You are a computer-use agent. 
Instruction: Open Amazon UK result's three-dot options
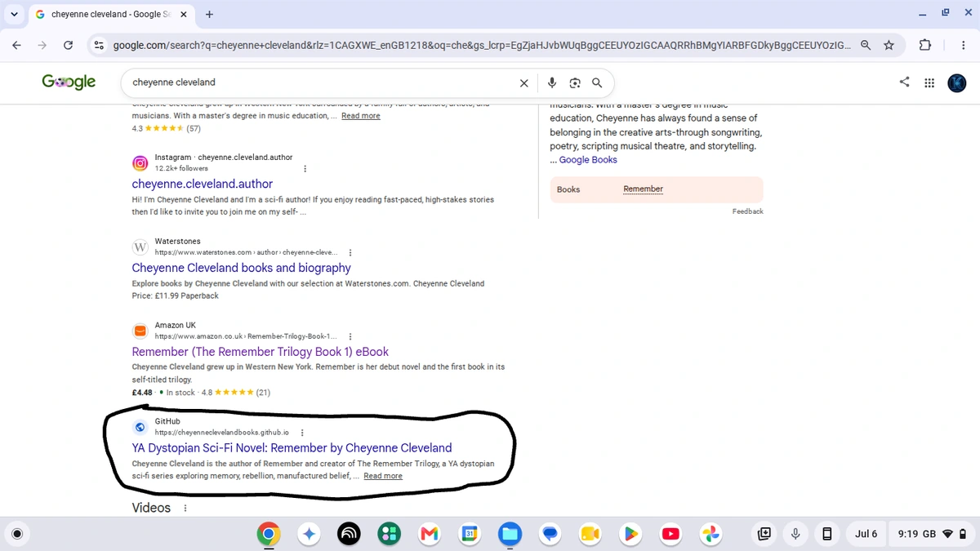[x=350, y=336]
